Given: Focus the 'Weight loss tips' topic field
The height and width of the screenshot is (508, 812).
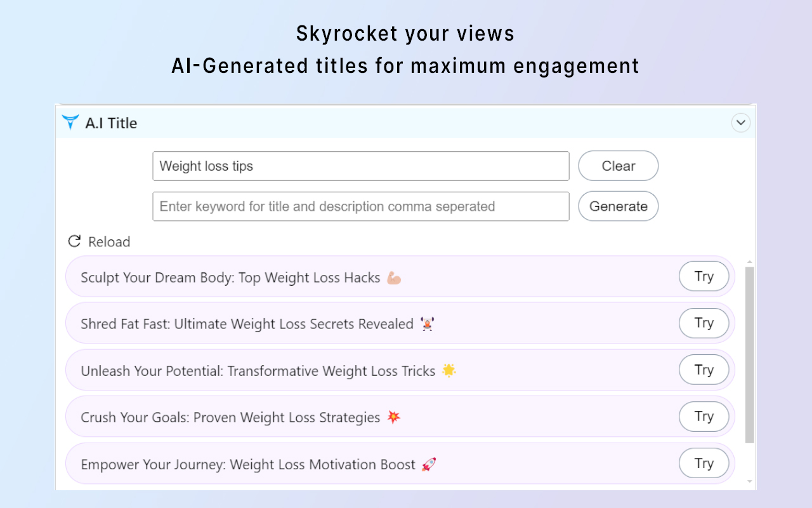Looking at the screenshot, I should pos(360,166).
